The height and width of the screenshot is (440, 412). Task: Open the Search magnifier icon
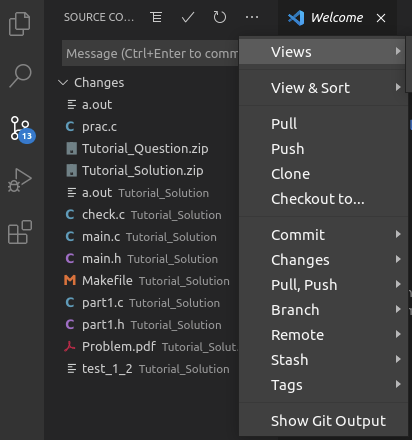click(20, 76)
